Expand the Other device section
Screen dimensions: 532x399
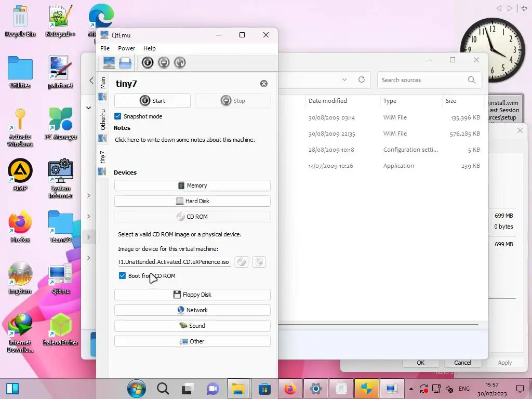[x=192, y=341]
